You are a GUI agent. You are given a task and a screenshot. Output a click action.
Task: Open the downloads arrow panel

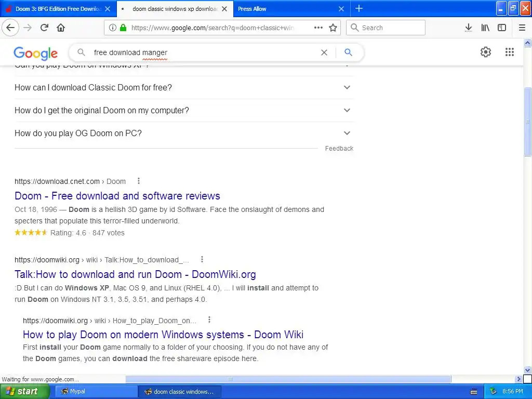click(x=468, y=28)
